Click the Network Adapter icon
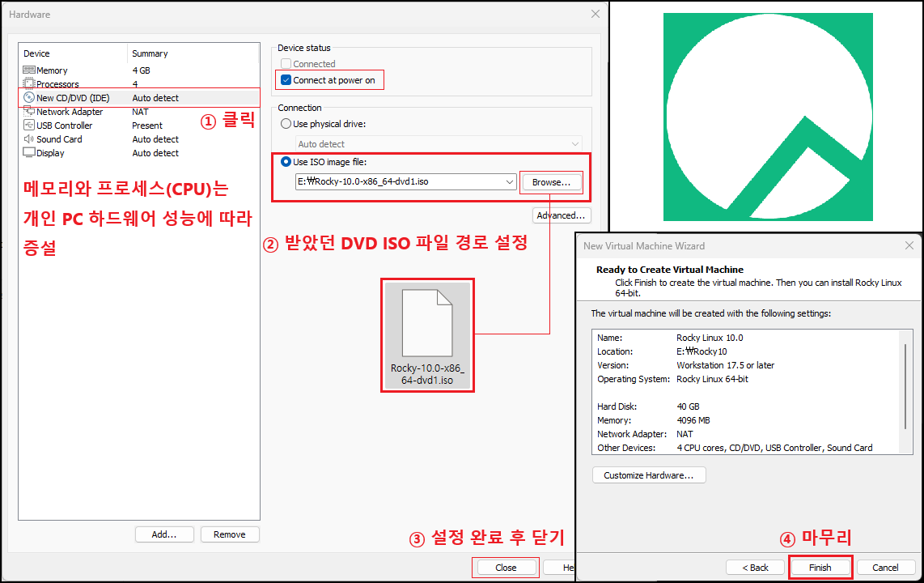 29,112
